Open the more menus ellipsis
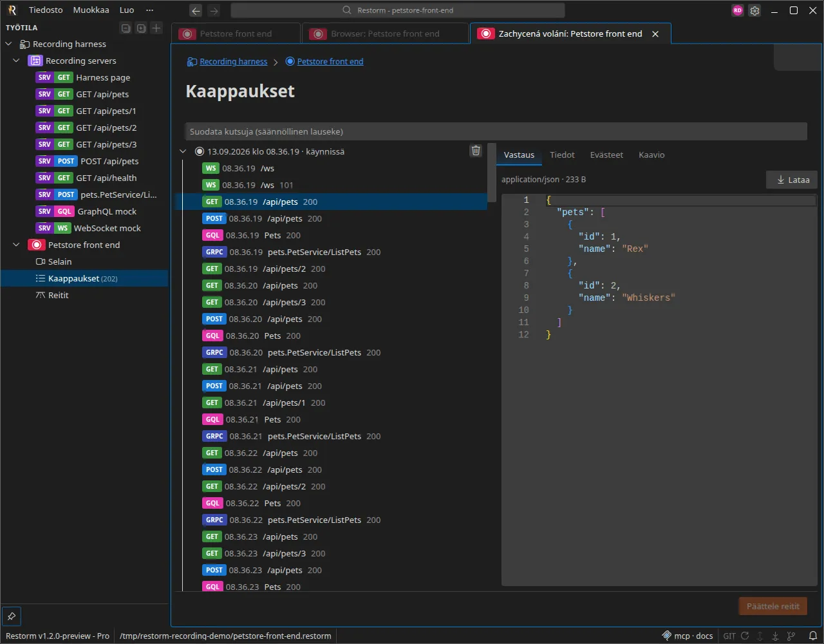Viewport: 824px width, 644px height. [150, 10]
